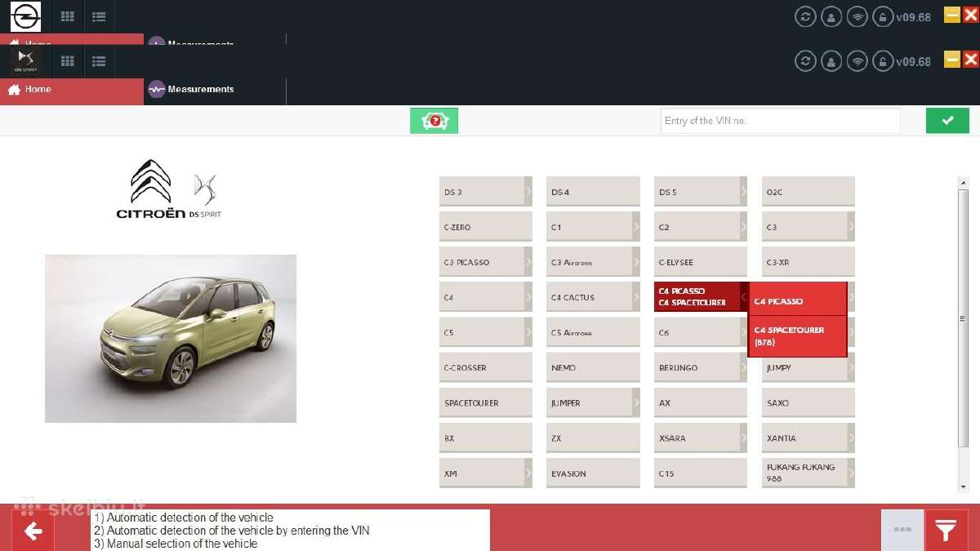This screenshot has width=980, height=551.
Task: Open the filter funnel button
Action: click(946, 531)
